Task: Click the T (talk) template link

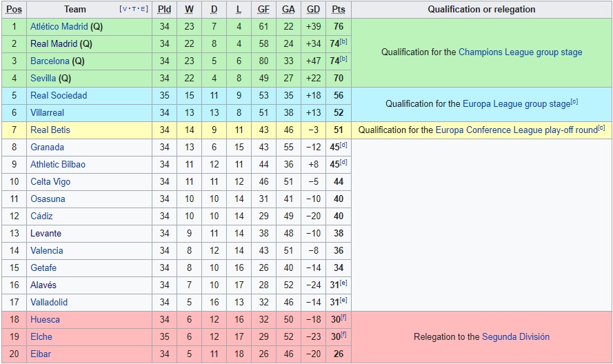Action: tap(134, 9)
